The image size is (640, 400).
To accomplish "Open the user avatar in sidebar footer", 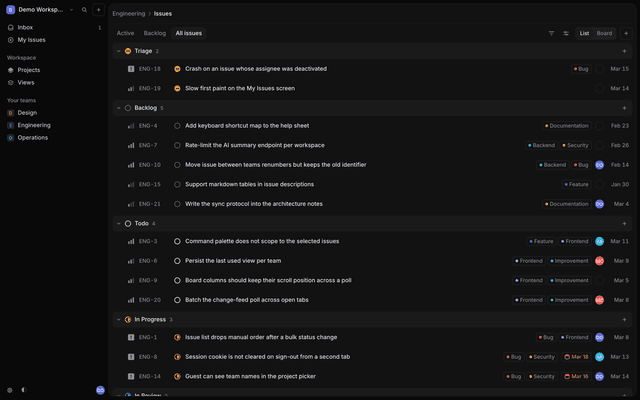I will click(100, 390).
